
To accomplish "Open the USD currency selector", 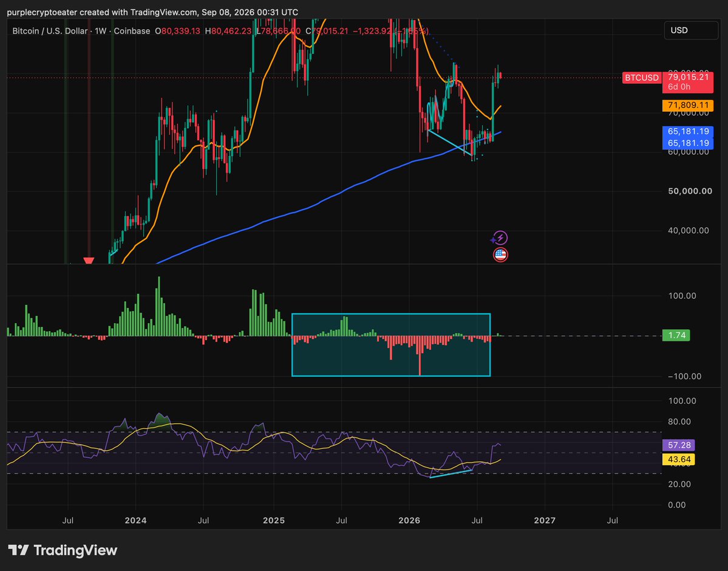I will coord(691,30).
